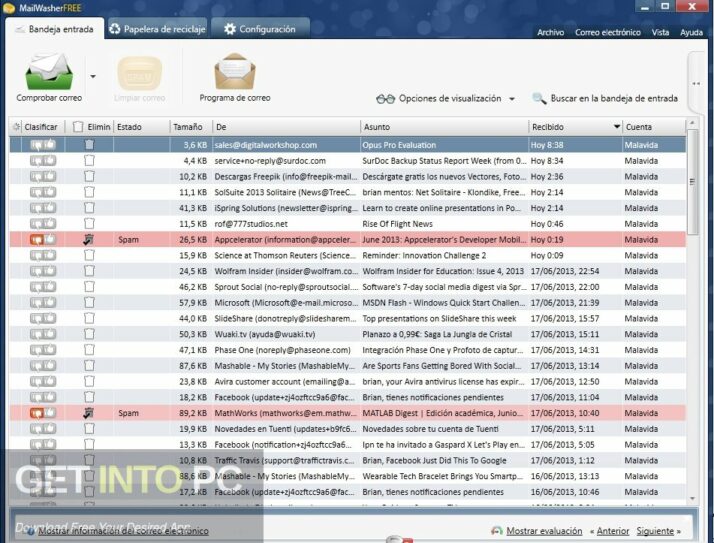Open the Ayuda menu
This screenshot has height=543, width=714.
(x=691, y=32)
